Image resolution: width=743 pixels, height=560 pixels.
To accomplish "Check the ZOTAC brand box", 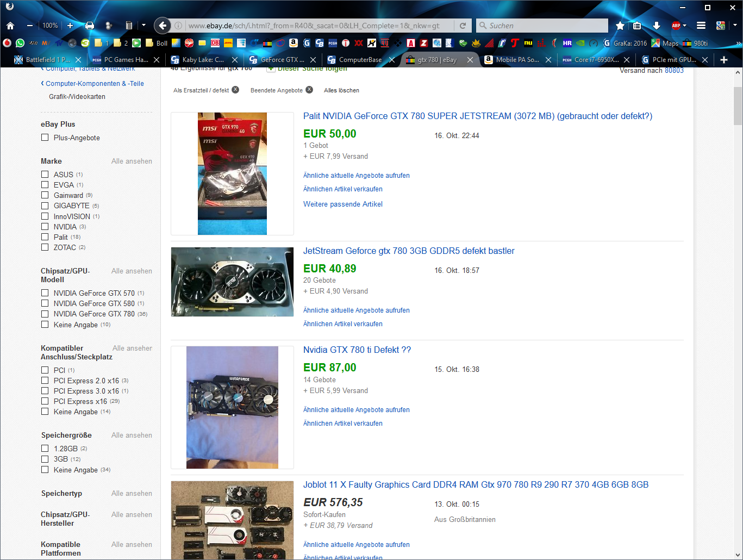I will [45, 247].
